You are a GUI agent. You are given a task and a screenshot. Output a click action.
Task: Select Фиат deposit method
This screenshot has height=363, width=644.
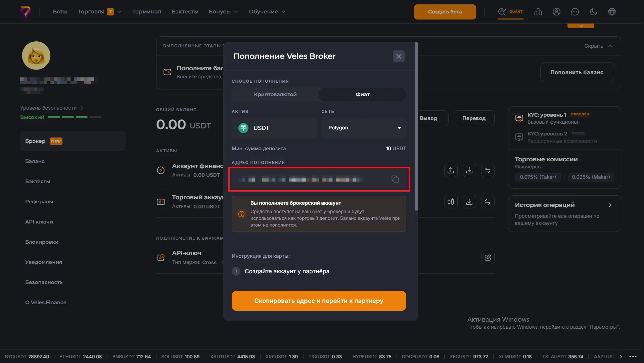pyautogui.click(x=363, y=94)
